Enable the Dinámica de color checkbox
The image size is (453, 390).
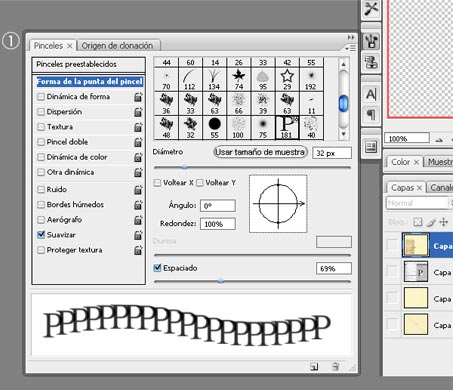41,157
